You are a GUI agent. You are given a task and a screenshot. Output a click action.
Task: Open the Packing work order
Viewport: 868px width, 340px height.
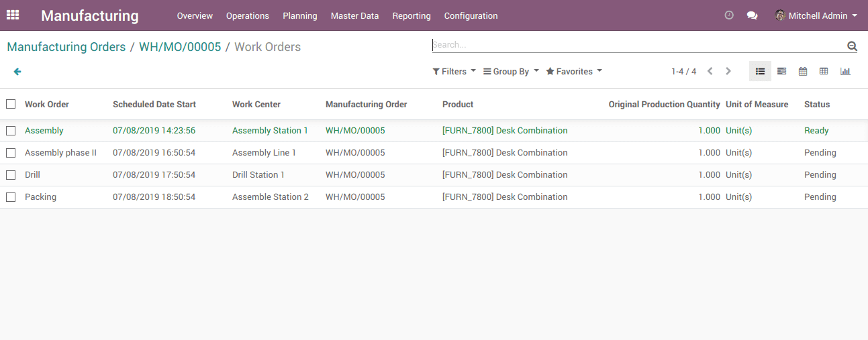(x=40, y=197)
